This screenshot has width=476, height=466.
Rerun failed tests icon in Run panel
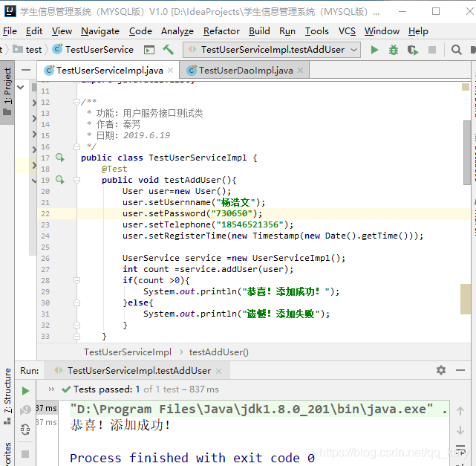[x=25, y=410]
